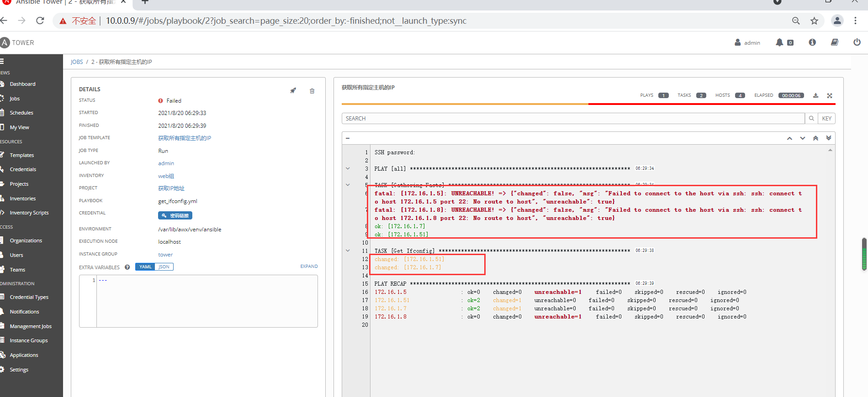The image size is (868, 397).
Task: Click the ELAPSED 00:00:06 badge
Action: (x=791, y=95)
